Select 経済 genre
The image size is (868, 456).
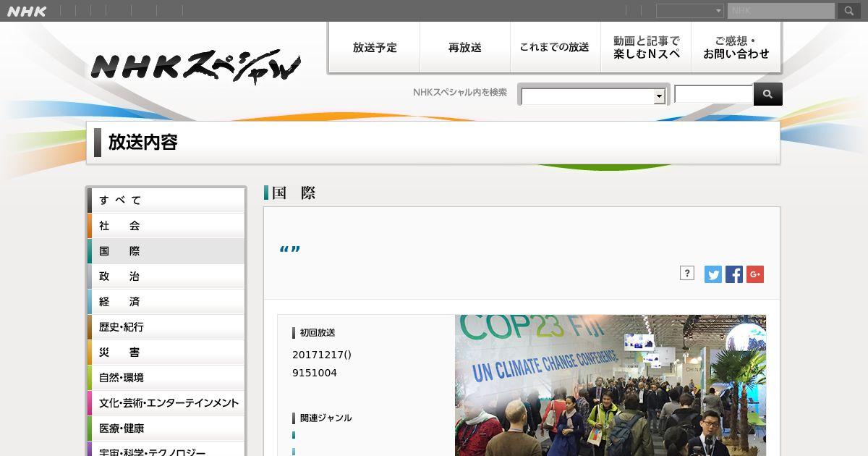[166, 302]
